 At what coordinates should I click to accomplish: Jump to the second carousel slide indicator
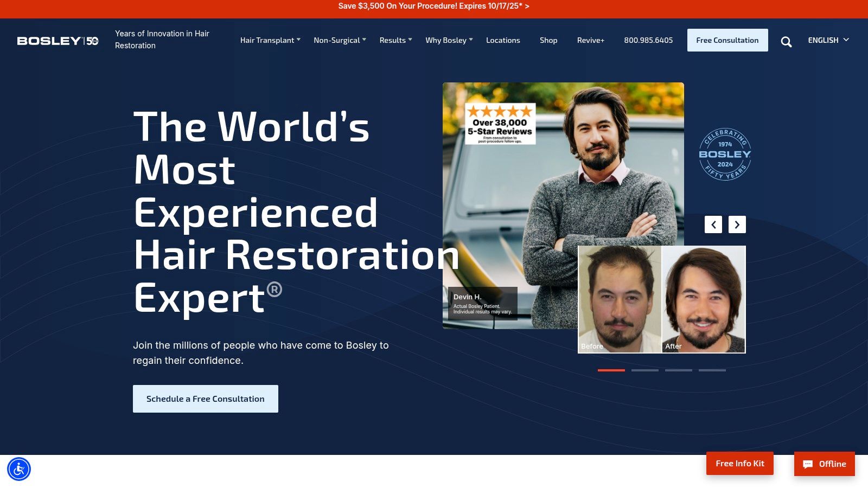[645, 370]
